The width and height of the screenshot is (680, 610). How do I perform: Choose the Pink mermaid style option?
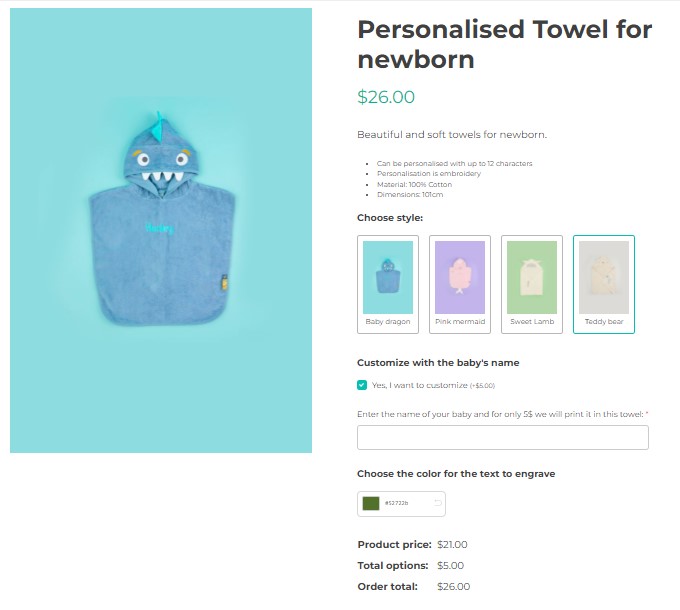coord(460,284)
